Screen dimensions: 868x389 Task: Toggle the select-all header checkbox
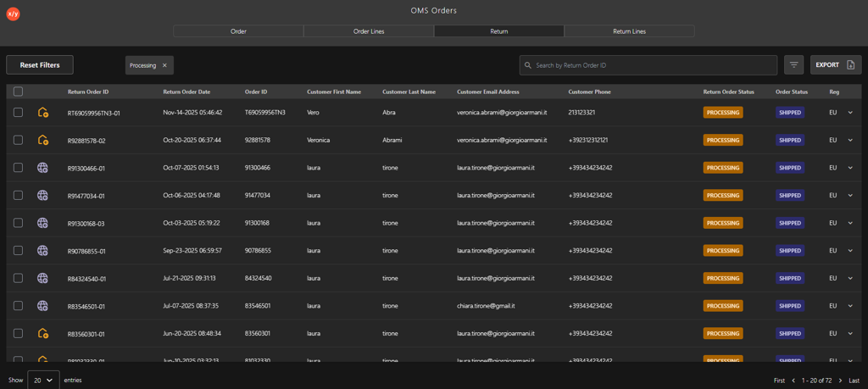tap(19, 92)
